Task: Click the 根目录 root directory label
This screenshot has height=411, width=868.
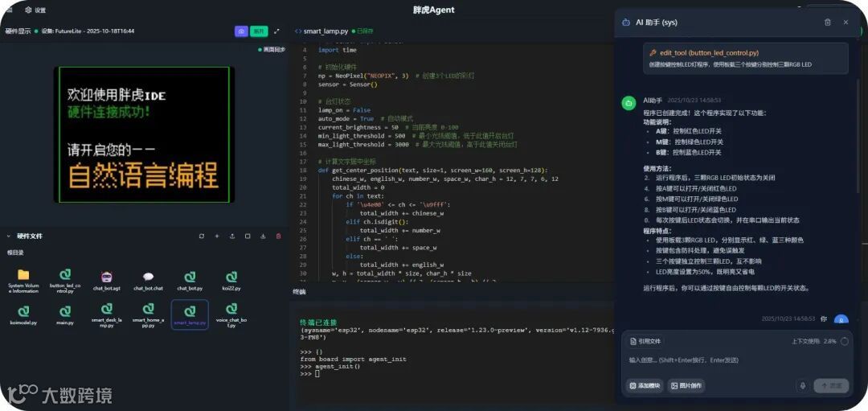Action: 15,253
